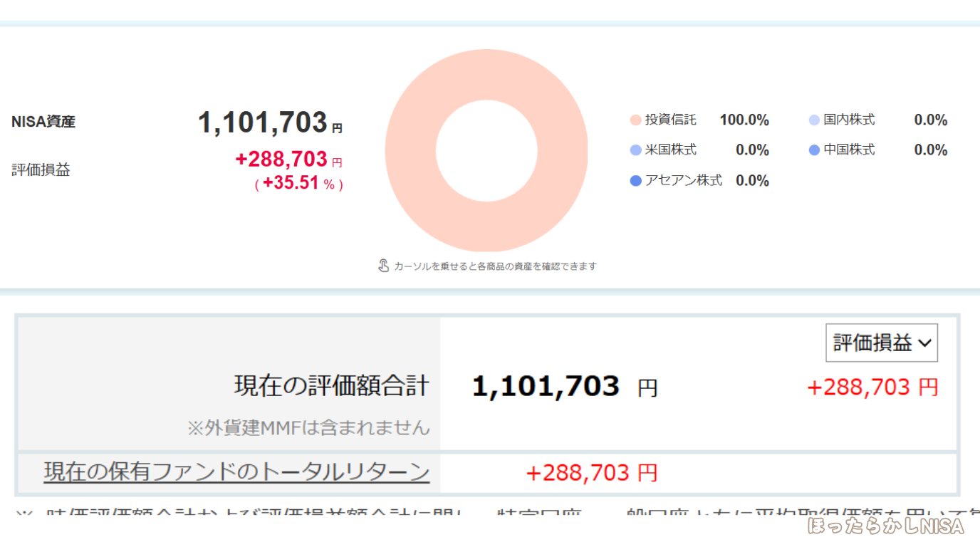Viewport: 980px width, 547px height.
Task: Click the 国内株式 legend dot
Action: 815,120
